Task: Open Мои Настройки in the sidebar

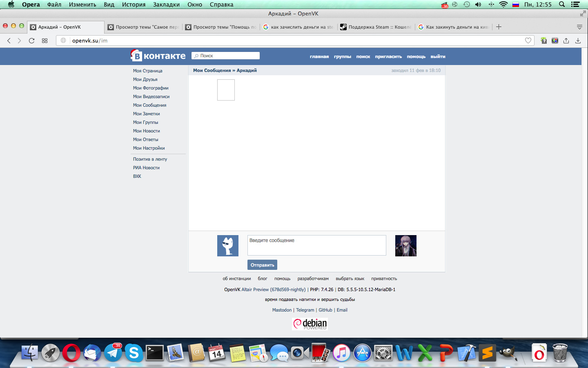Action: [149, 148]
